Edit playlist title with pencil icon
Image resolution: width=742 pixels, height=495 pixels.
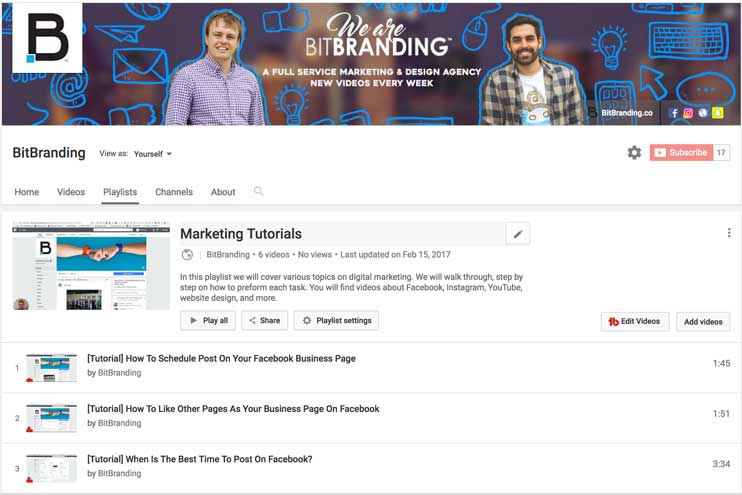click(518, 234)
